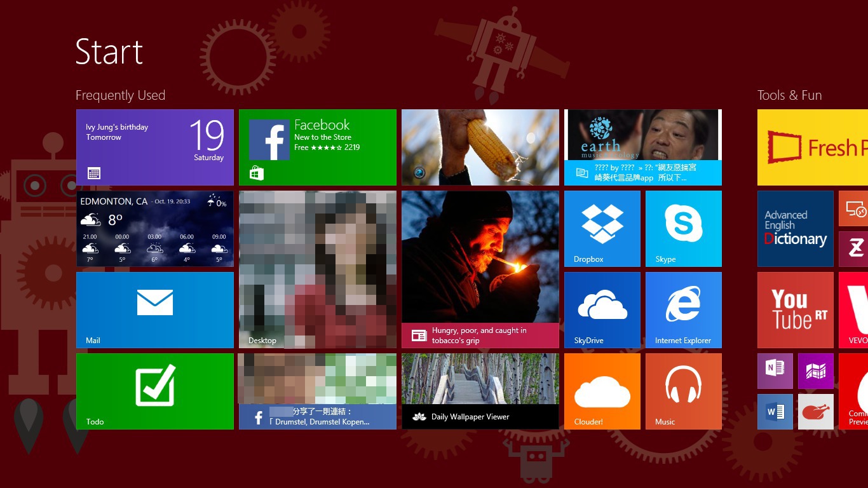Open the small purple folded-map tile
Viewport: 868px width, 488px height.
pos(816,371)
